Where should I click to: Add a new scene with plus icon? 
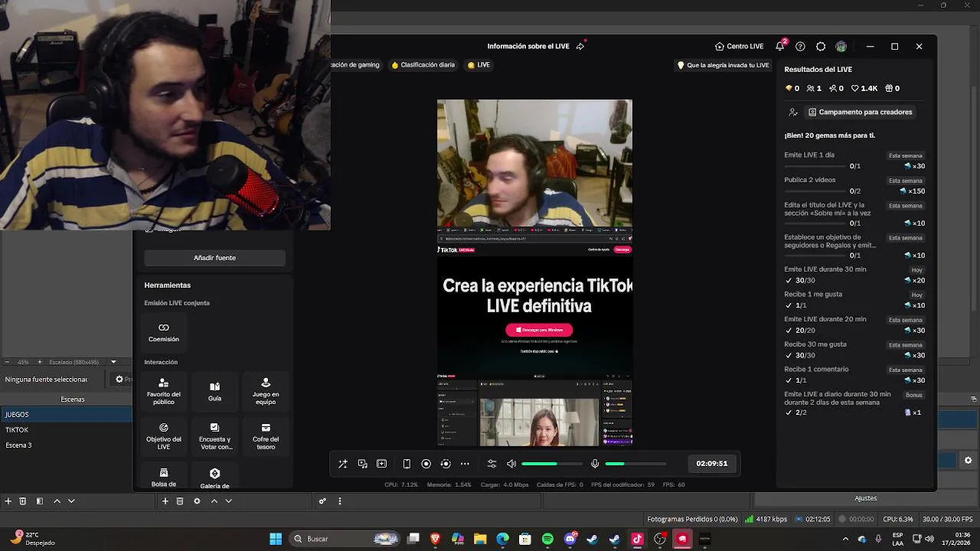(x=8, y=501)
